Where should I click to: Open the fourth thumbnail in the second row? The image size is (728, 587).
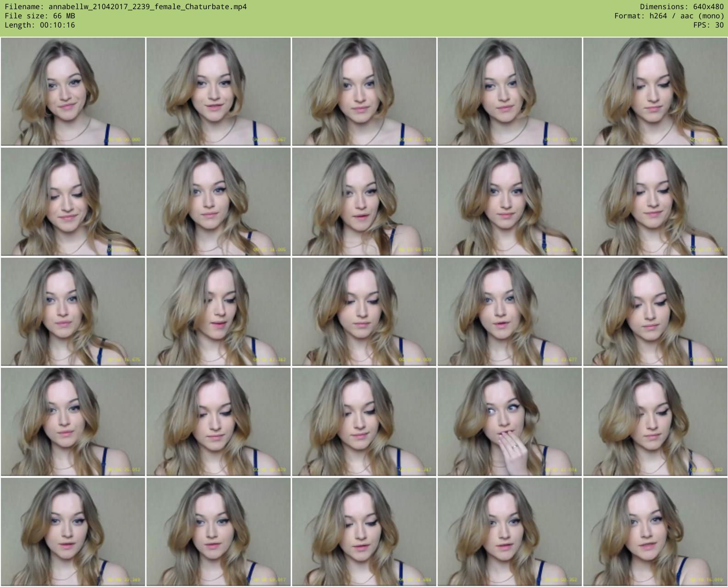(x=509, y=201)
